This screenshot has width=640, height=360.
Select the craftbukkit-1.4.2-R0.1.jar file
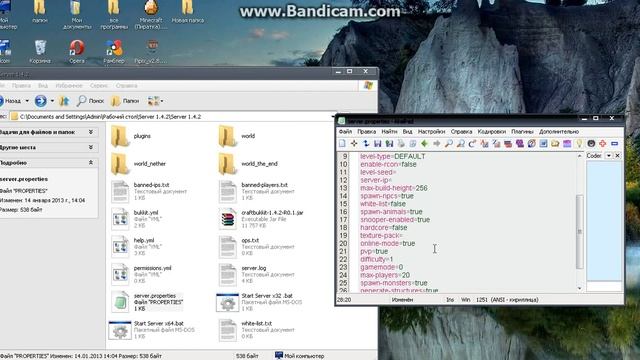click(261, 219)
